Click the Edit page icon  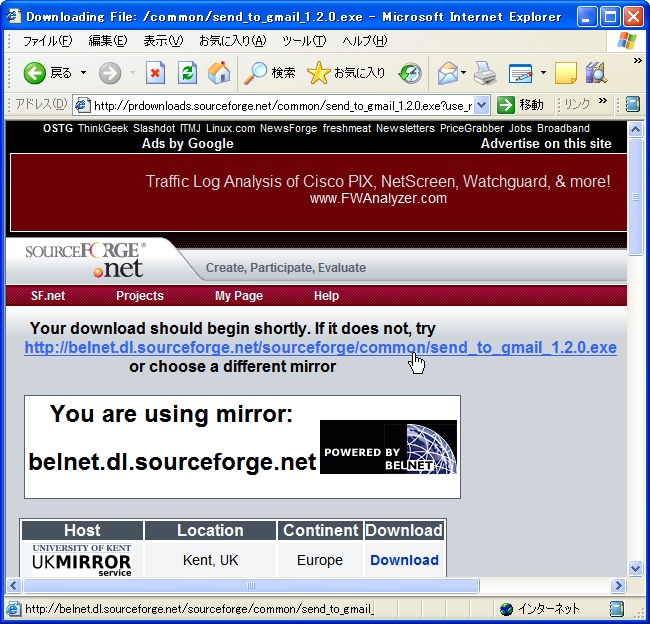tap(521, 73)
